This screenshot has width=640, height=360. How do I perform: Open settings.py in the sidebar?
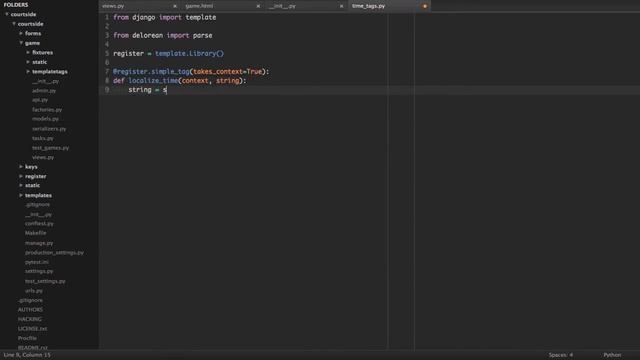point(39,271)
